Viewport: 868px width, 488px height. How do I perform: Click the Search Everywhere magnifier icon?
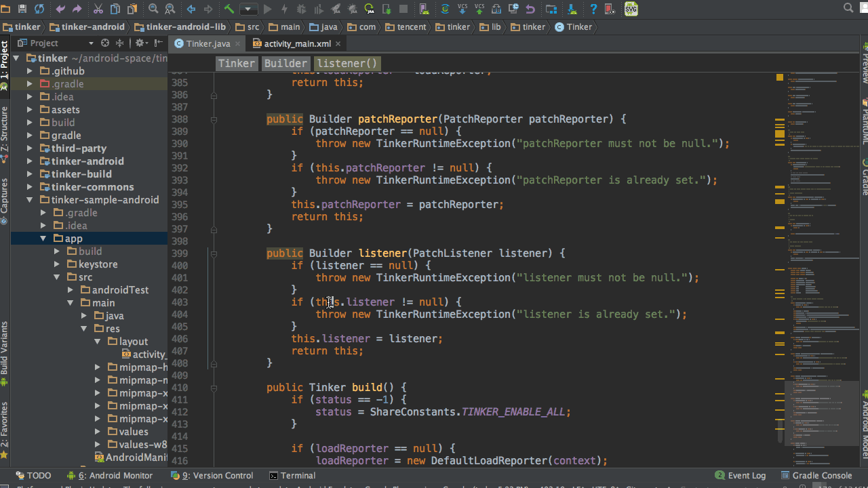(848, 8)
